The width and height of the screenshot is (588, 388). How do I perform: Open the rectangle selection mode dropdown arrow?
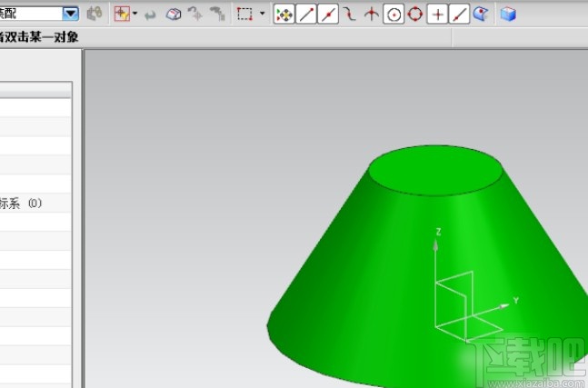click(263, 15)
